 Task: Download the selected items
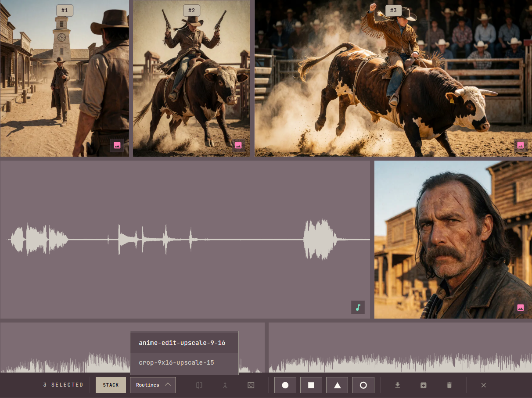pyautogui.click(x=398, y=385)
